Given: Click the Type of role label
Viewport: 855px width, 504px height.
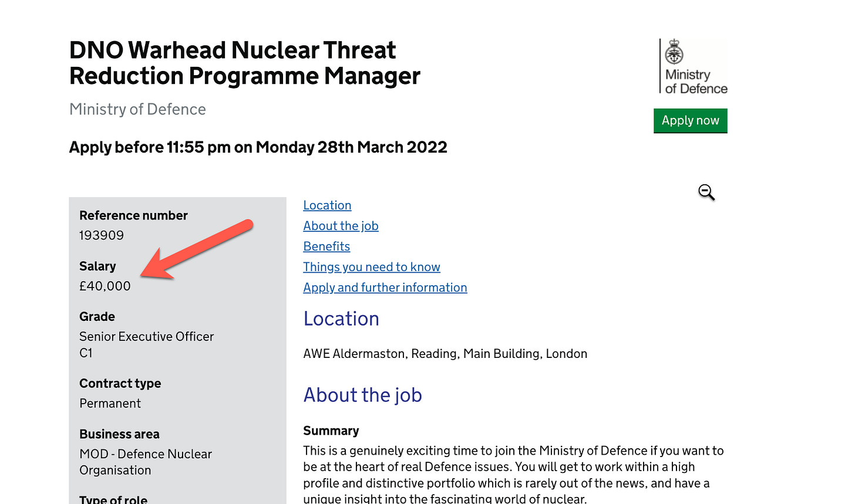Looking at the screenshot, I should tap(113, 499).
